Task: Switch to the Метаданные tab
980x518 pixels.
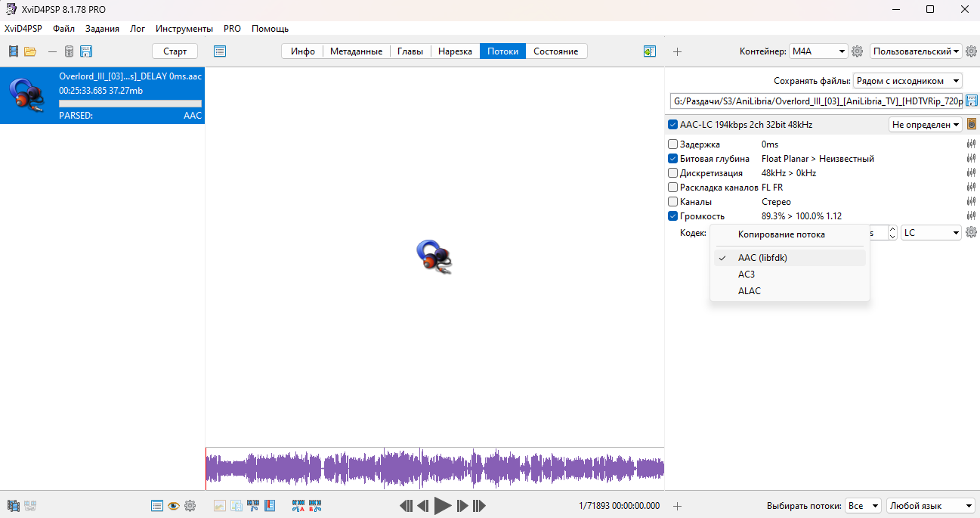Action: [356, 51]
